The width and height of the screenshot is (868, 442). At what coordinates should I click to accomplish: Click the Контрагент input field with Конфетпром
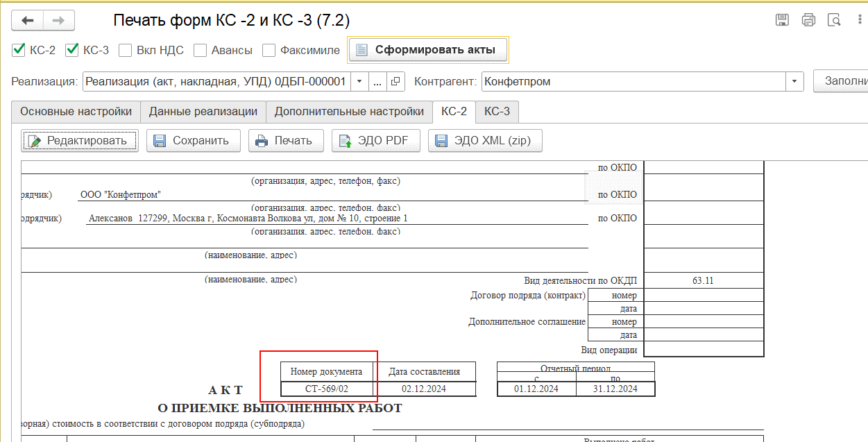pyautogui.click(x=633, y=82)
